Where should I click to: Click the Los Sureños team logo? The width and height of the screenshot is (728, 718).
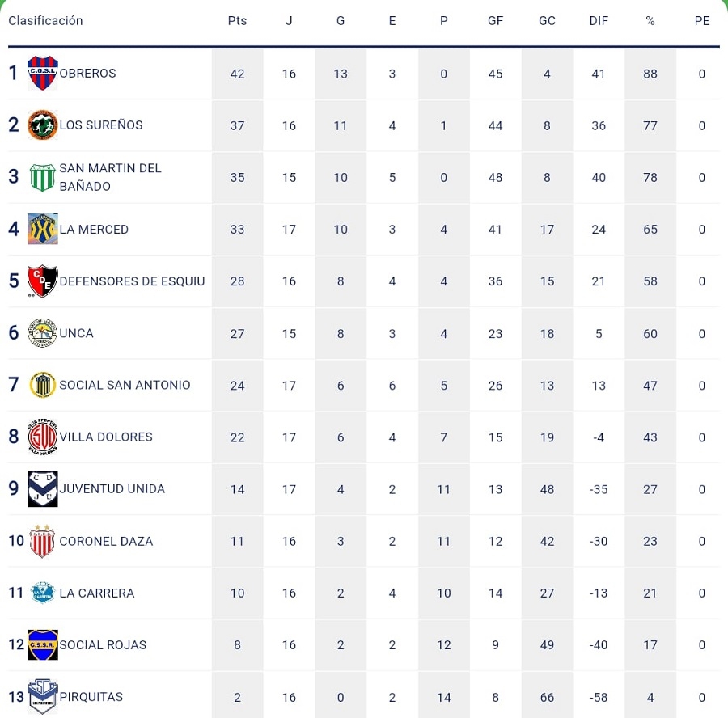click(42, 125)
